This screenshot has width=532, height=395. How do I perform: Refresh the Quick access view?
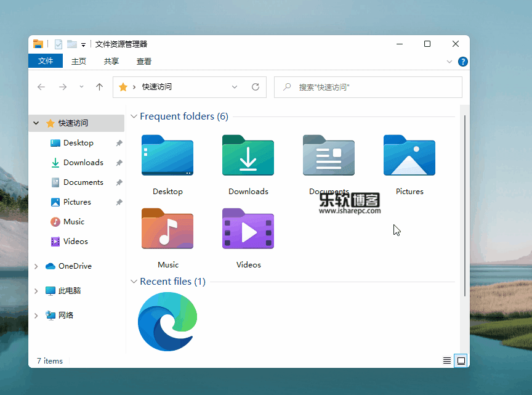[x=255, y=87]
